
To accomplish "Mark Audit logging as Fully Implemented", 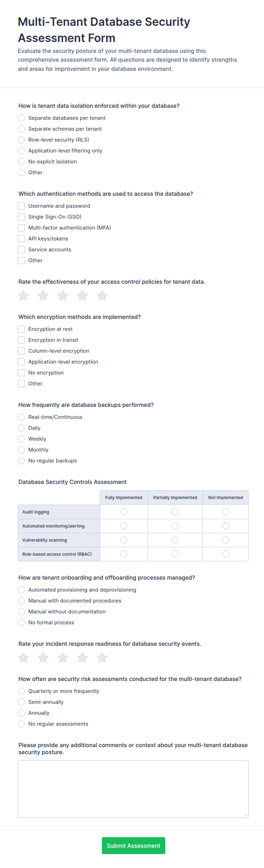I will [x=124, y=512].
